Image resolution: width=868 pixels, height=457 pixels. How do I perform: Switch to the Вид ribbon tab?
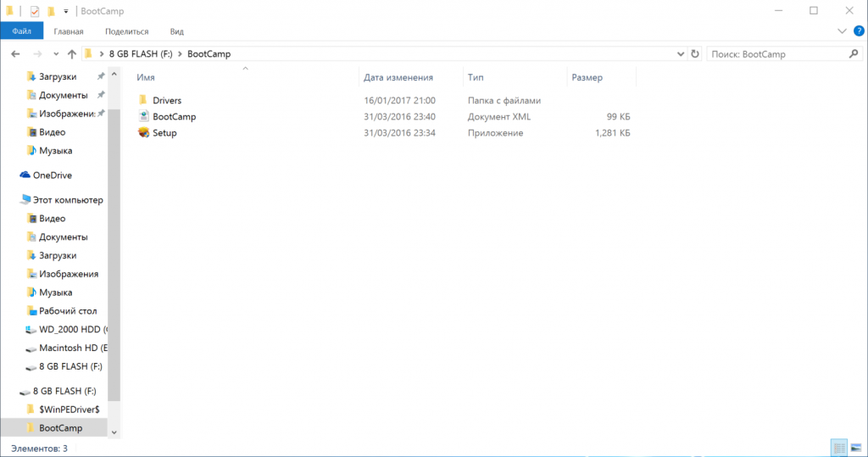click(x=176, y=31)
